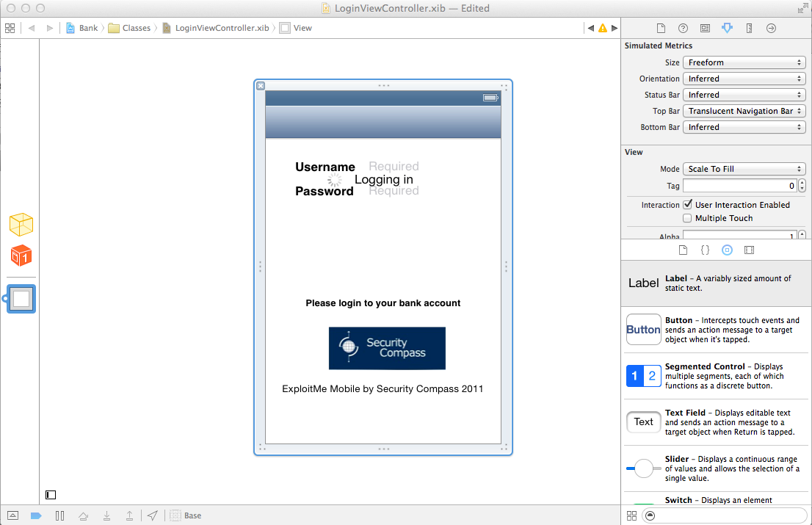The height and width of the screenshot is (525, 812).
Task: Show the Quick Help inspector
Action: pyautogui.click(x=683, y=28)
